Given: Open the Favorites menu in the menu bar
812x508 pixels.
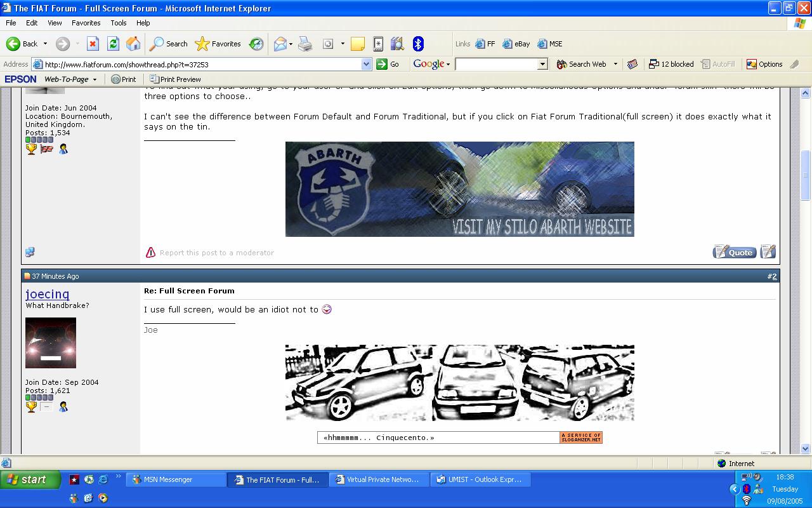Looking at the screenshot, I should 86,23.
